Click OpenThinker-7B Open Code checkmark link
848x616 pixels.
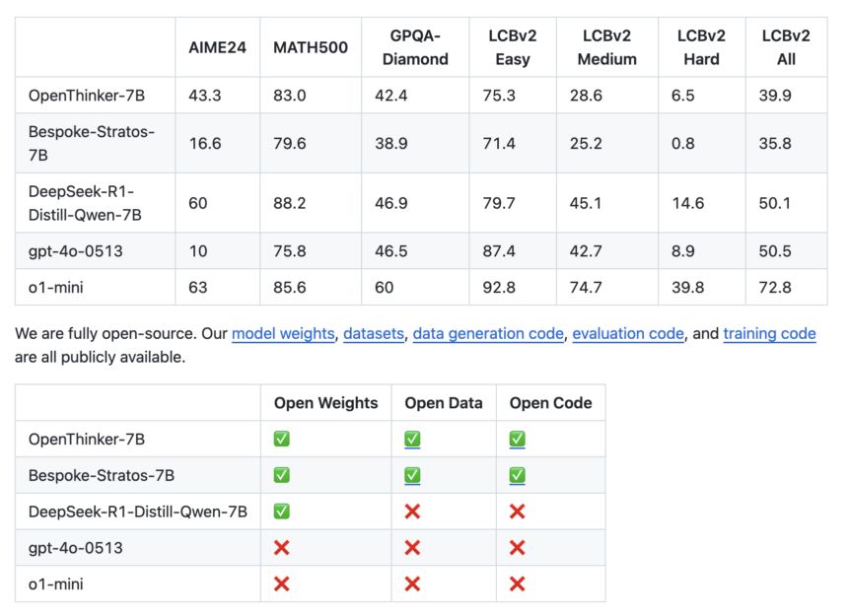click(x=517, y=440)
